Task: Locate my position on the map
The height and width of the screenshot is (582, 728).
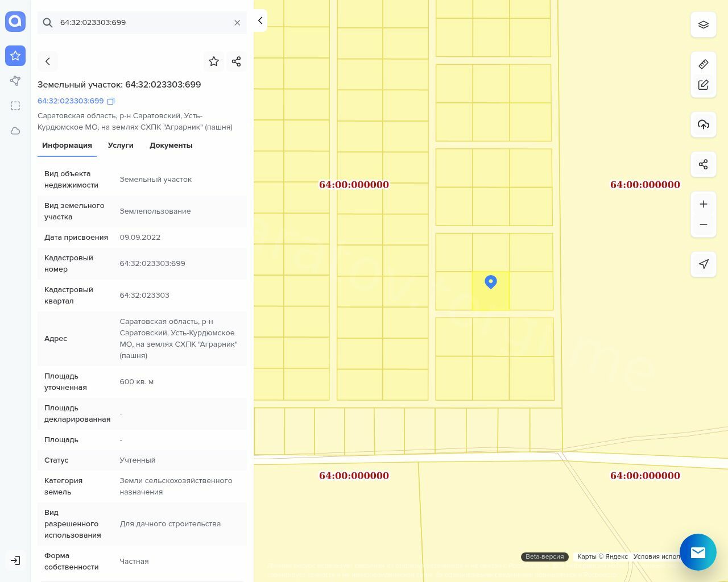Action: pos(703,264)
